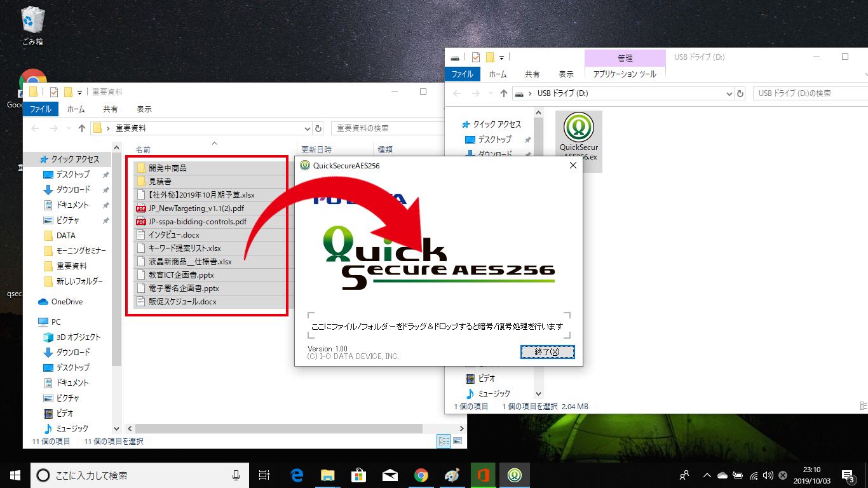The height and width of the screenshot is (488, 868).
Task: Select インタビュー.docx file
Action: coord(174,235)
